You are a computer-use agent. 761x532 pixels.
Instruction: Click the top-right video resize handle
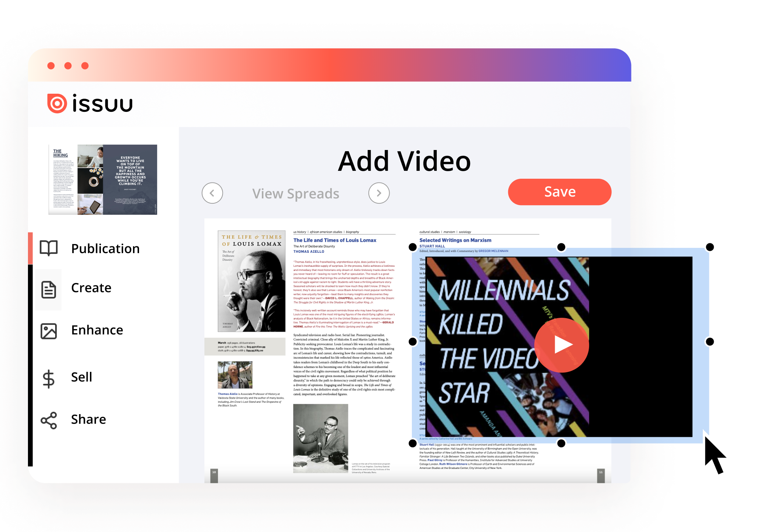[x=710, y=247]
